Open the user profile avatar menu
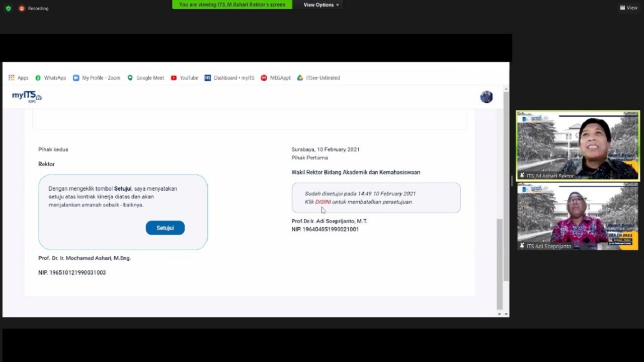The width and height of the screenshot is (644, 362). pyautogui.click(x=486, y=97)
